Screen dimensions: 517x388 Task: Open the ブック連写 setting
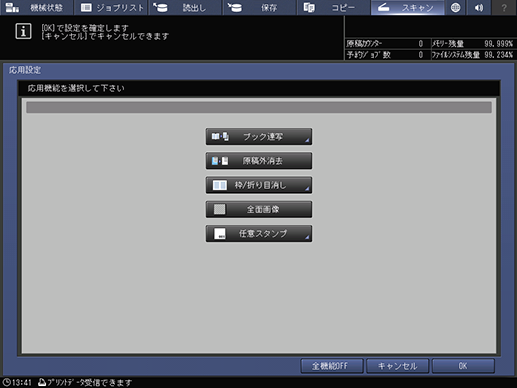tap(259, 137)
